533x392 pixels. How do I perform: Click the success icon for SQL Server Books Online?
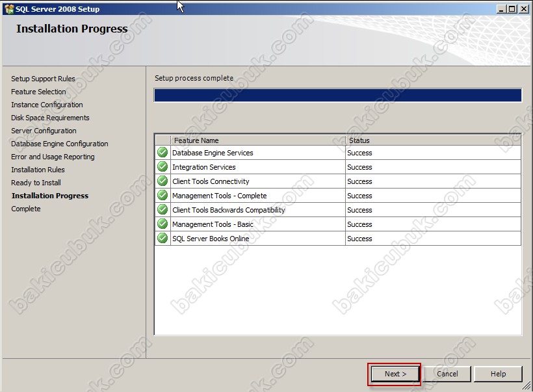pos(162,238)
